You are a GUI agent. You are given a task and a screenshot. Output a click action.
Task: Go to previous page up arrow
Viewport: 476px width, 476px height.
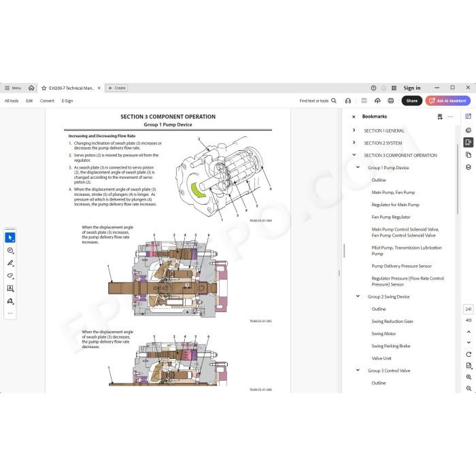(x=469, y=332)
